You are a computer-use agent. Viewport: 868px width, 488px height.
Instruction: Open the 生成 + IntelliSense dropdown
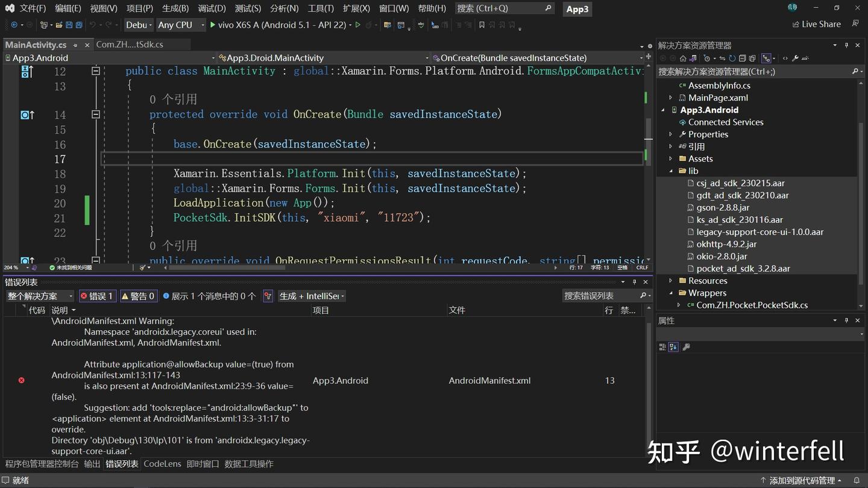pyautogui.click(x=312, y=296)
